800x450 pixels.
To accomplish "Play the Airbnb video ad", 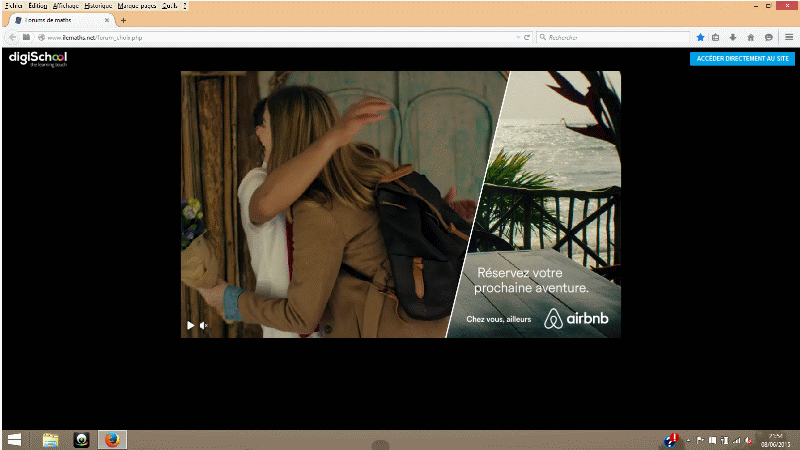I will coord(191,325).
